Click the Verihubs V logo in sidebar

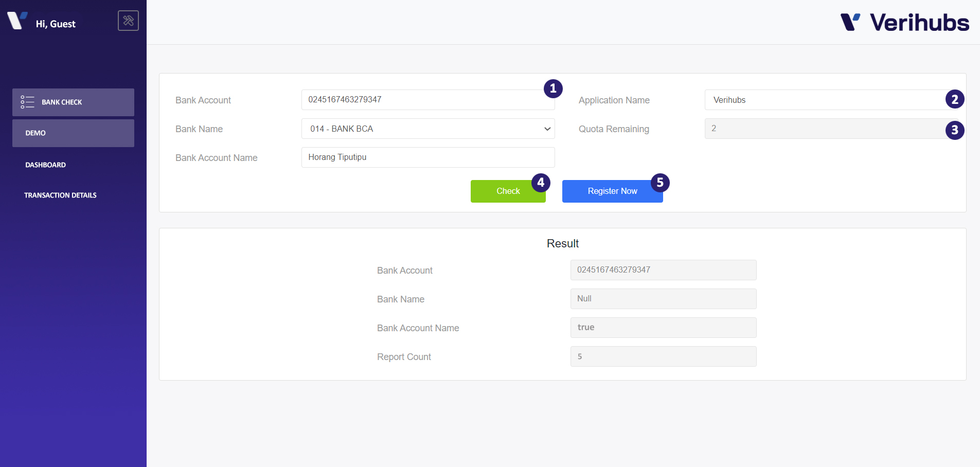(17, 21)
